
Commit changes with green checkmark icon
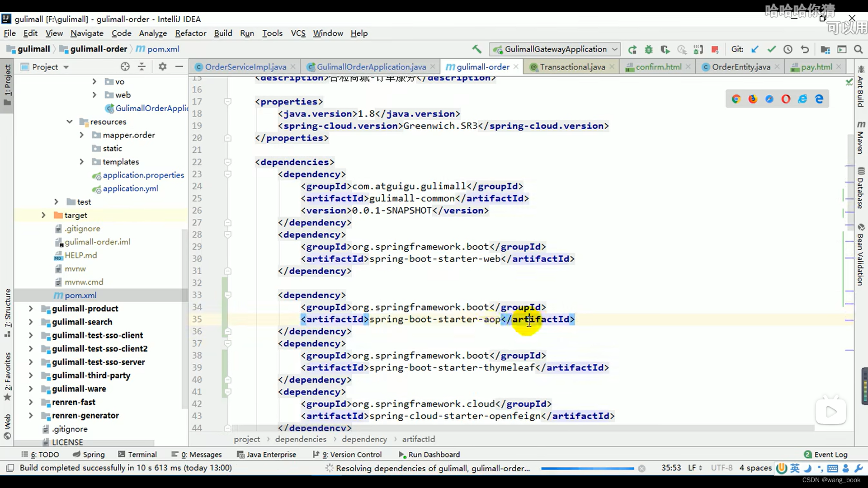771,49
